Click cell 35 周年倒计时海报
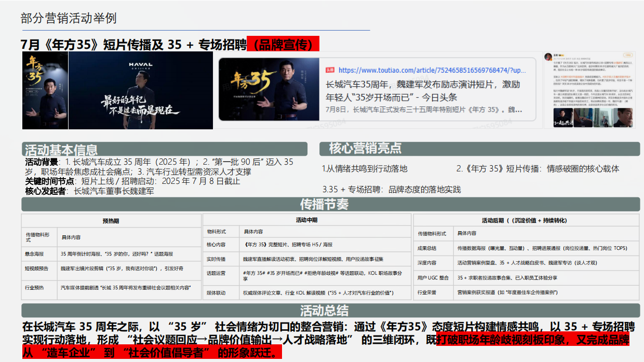644x362 pixels. coord(128,254)
